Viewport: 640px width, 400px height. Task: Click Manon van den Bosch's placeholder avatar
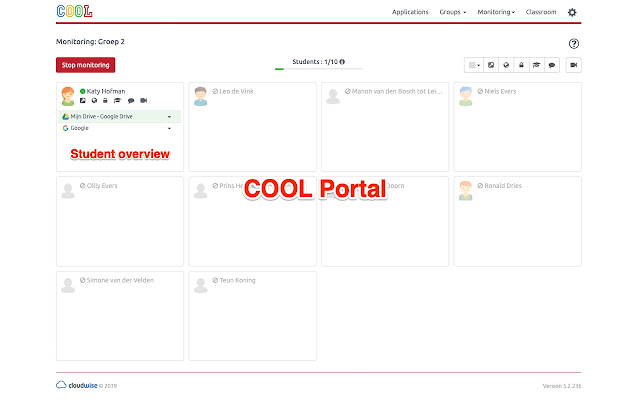pos(333,96)
